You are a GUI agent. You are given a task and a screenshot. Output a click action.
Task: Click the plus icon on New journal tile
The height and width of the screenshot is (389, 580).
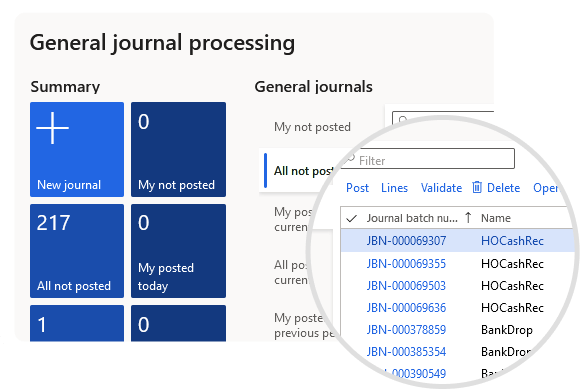pyautogui.click(x=53, y=128)
